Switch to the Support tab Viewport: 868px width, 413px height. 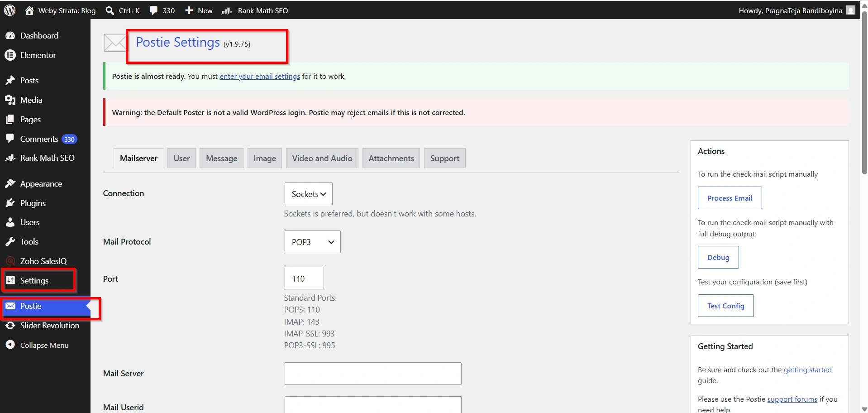(x=444, y=158)
